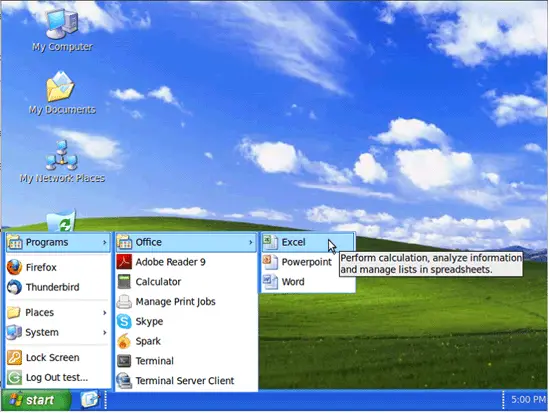The width and height of the screenshot is (550, 413).
Task: Select Lock Screen in start menu
Action: (x=58, y=358)
